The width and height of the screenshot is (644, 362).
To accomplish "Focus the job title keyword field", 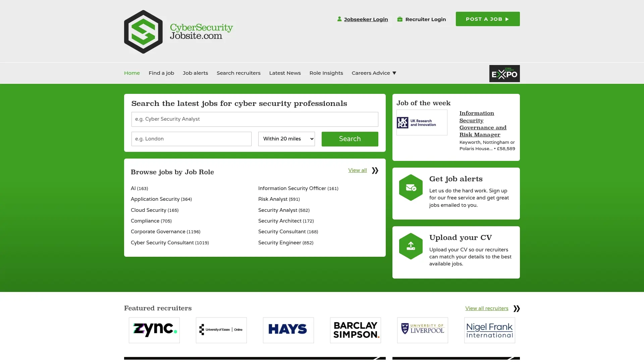I will [x=255, y=119].
